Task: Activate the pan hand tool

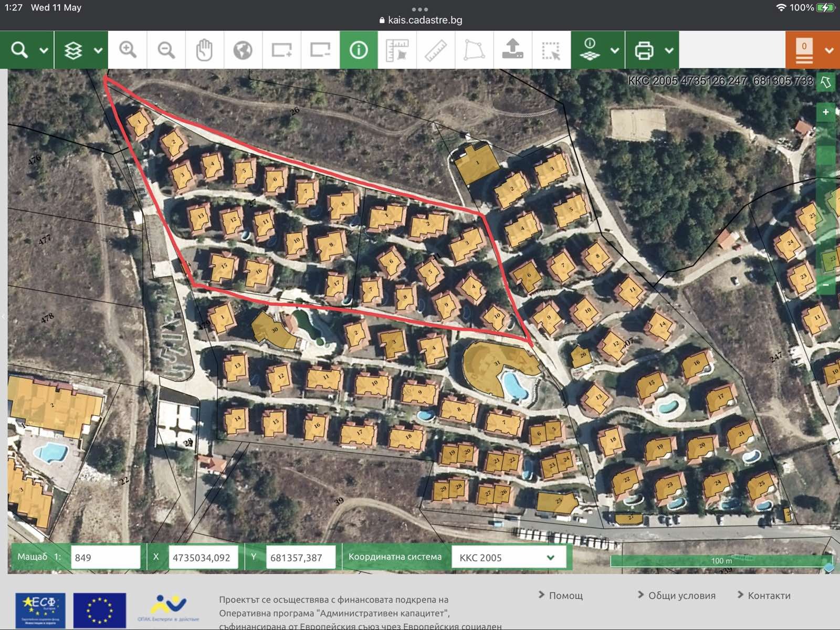Action: [x=204, y=50]
